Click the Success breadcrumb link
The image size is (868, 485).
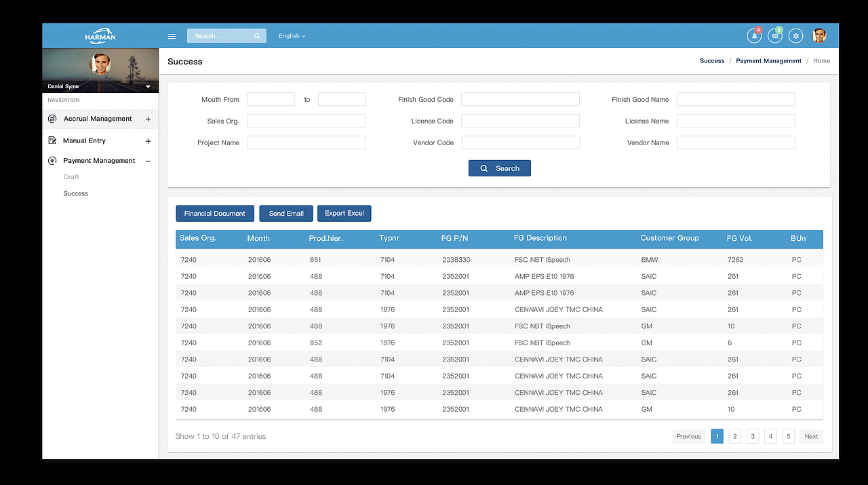[x=712, y=61]
